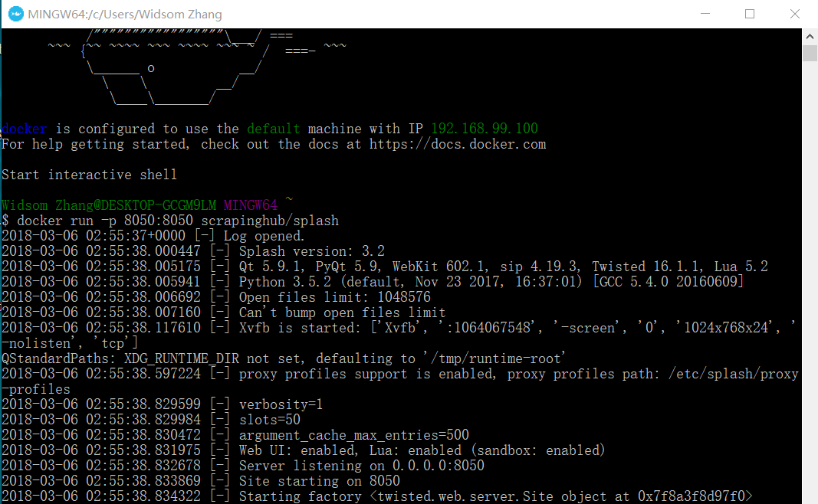This screenshot has width=818, height=504.
Task: Click 'Splash version: 3.2' text
Action: [311, 250]
